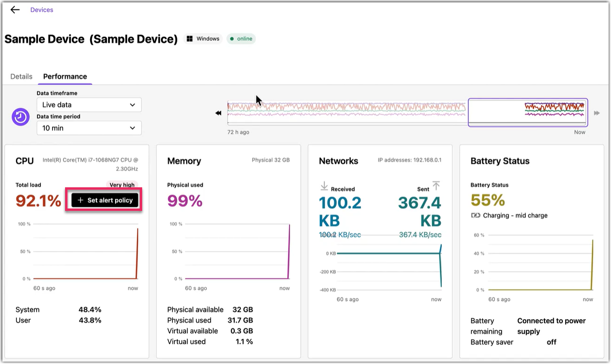
Task: Expand the Data time period dropdown
Action: 89,128
